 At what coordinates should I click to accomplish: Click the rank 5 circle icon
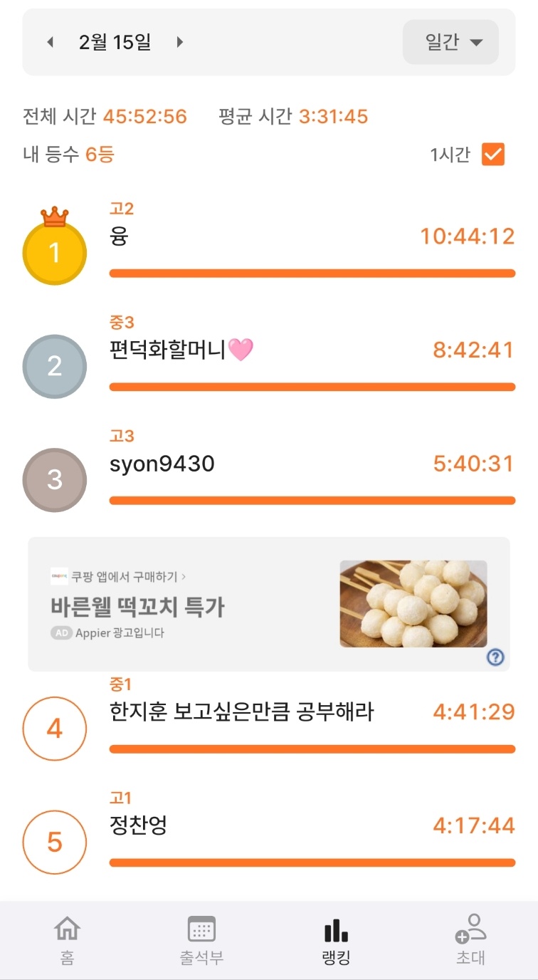pos(55,843)
